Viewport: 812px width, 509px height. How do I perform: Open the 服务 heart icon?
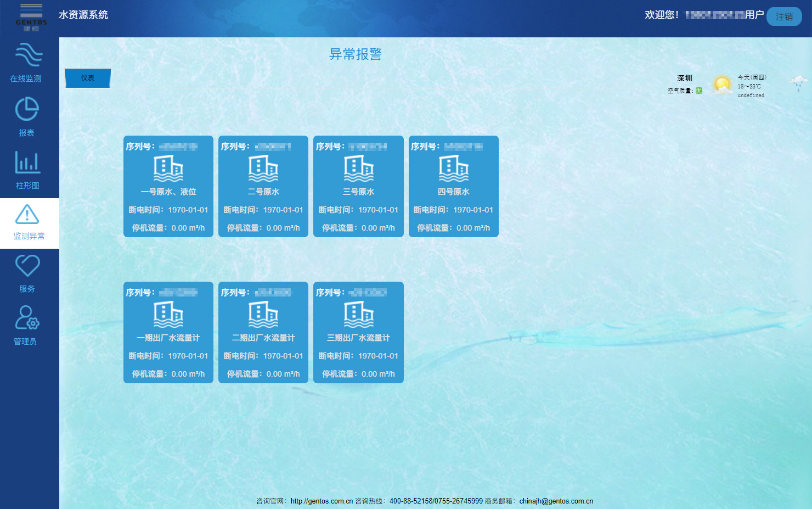coord(27,266)
